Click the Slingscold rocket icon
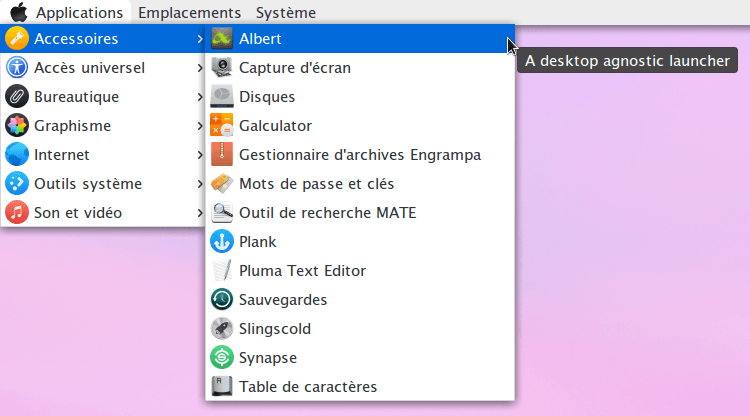 tap(222, 328)
